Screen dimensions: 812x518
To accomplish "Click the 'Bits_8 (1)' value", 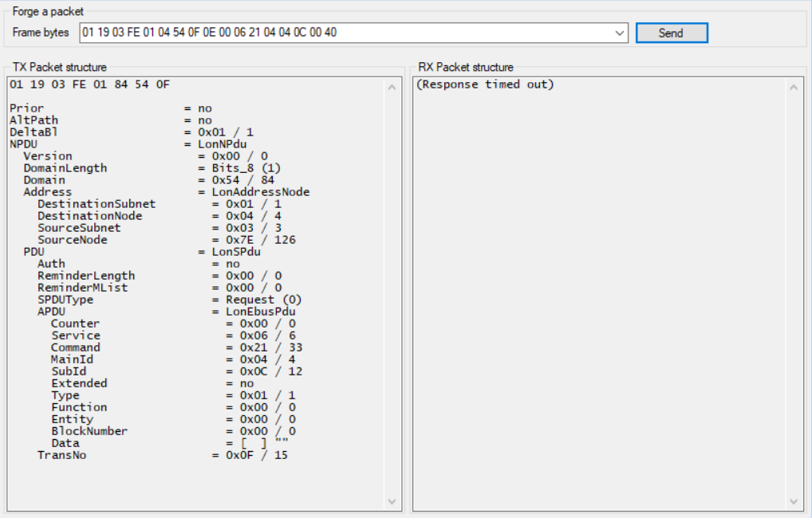I will (246, 167).
